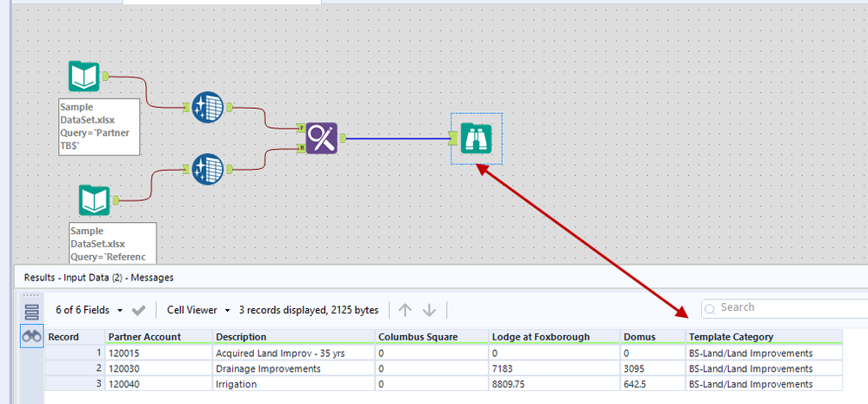Screen dimensions: 868x404
Task: Click Domus value 3095
Action: click(652, 368)
